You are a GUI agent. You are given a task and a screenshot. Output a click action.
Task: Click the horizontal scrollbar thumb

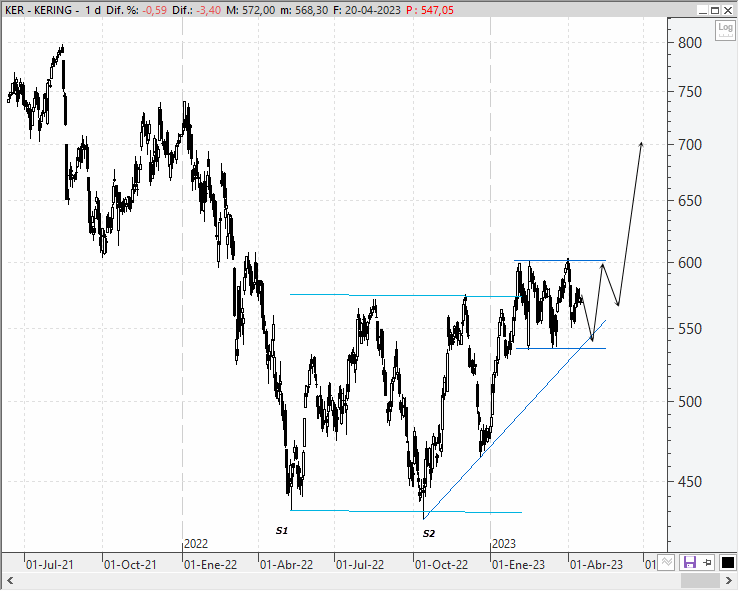tap(700, 580)
